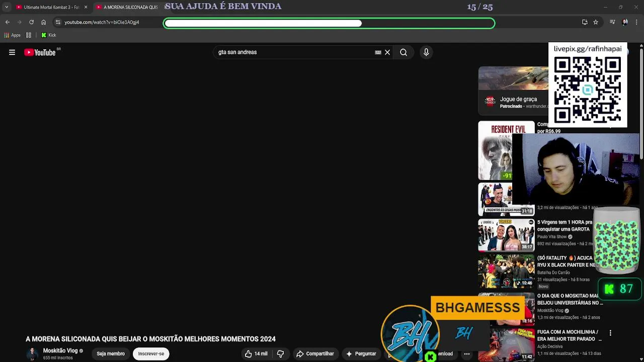The image size is (644, 362).
Task: Click the Perguntar button
Action: [361, 354]
